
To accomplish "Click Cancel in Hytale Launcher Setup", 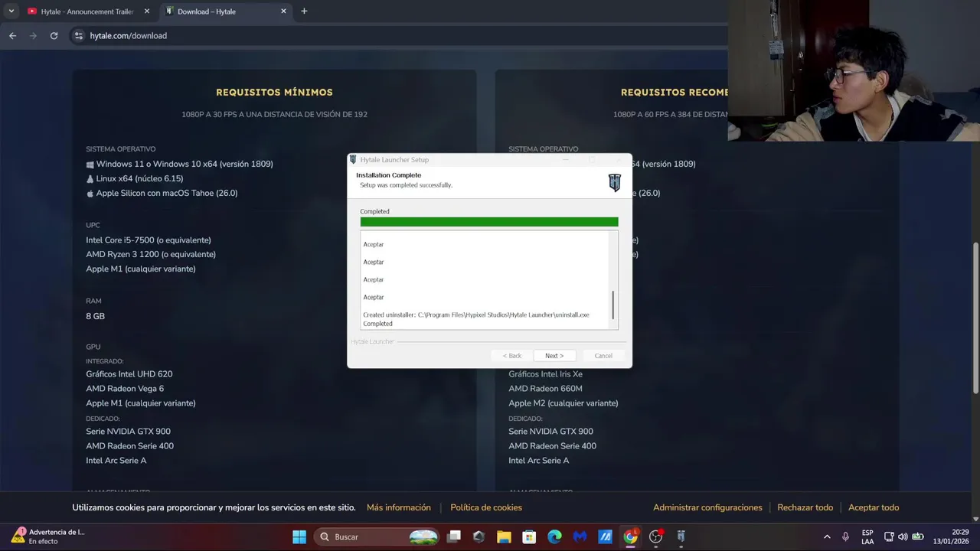I will [x=603, y=356].
